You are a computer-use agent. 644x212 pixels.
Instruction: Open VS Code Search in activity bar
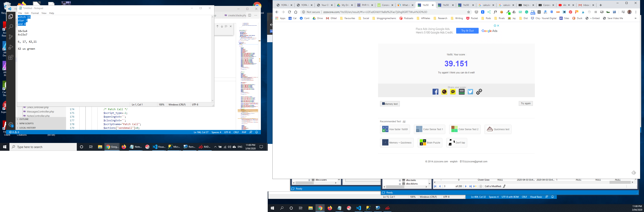tap(11, 26)
